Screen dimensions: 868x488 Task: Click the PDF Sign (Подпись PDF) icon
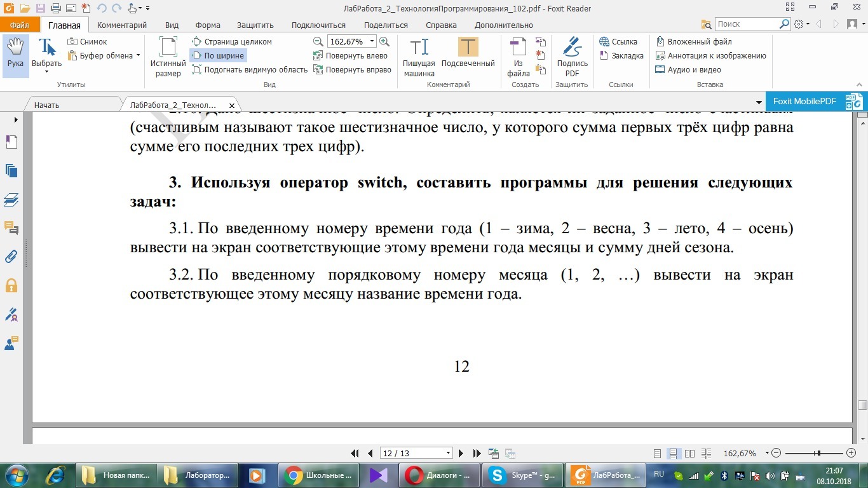(x=572, y=56)
